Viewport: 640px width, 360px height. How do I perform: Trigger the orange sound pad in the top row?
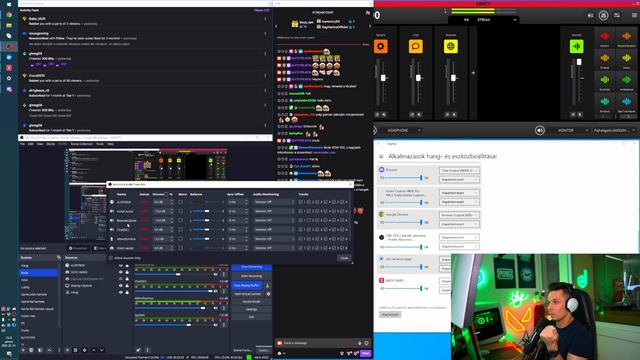point(627,36)
